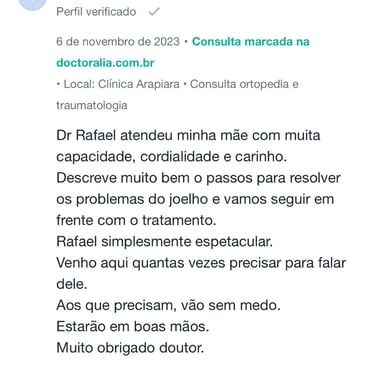Click the date "6 de novembro de 2023"
This screenshot has width=375, height=374.
pos(118,42)
